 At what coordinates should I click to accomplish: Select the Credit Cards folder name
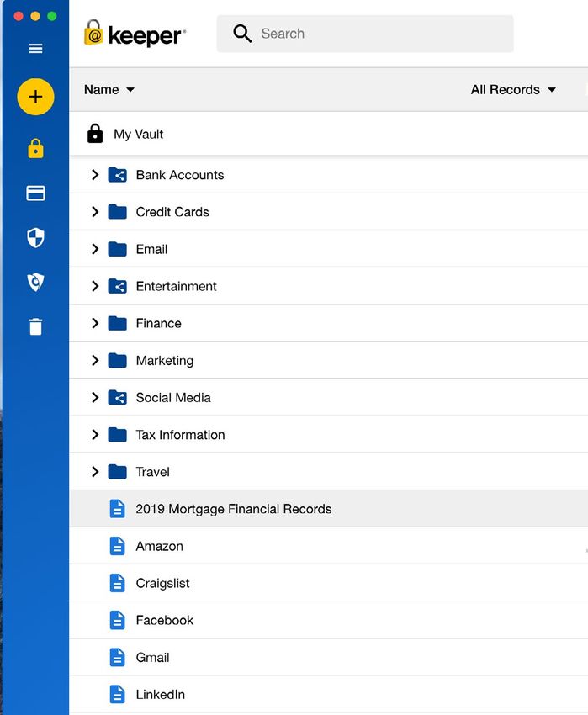172,212
